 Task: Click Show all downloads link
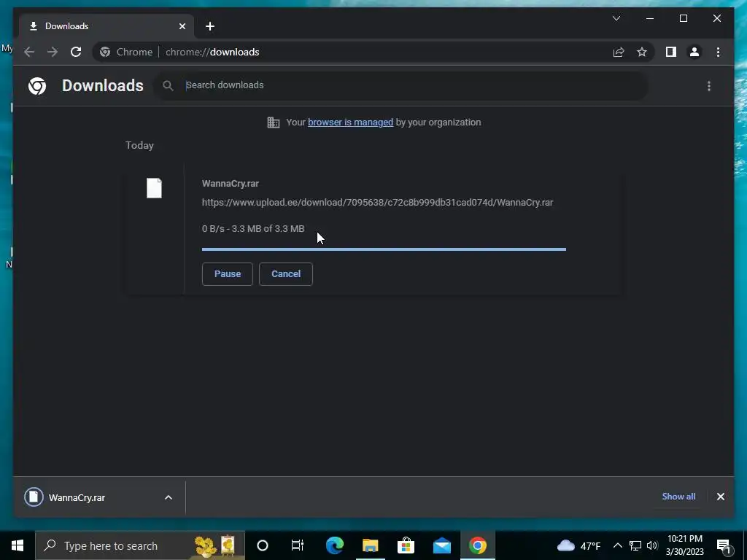coord(678,496)
